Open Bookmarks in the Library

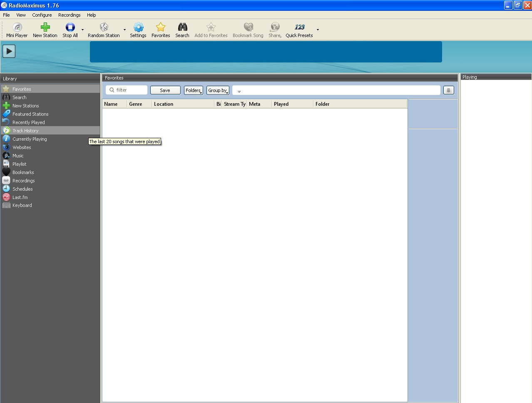[50, 172]
